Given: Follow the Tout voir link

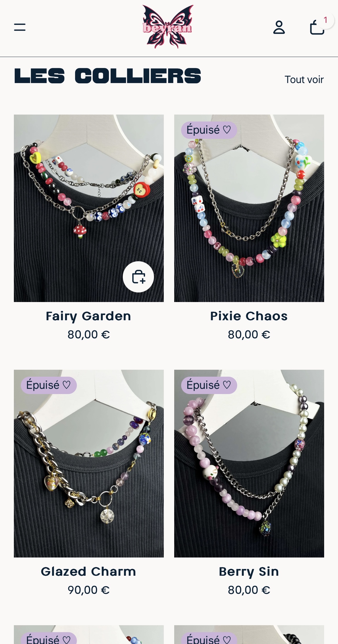Looking at the screenshot, I should pyautogui.click(x=304, y=80).
